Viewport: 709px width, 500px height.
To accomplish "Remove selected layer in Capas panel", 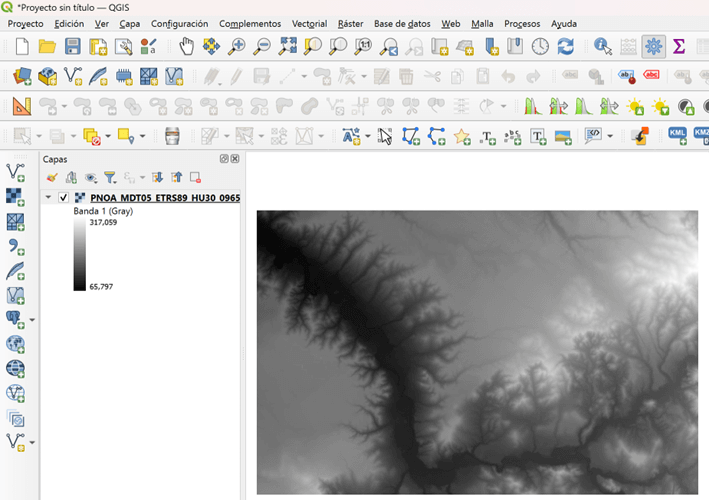I will point(195,178).
